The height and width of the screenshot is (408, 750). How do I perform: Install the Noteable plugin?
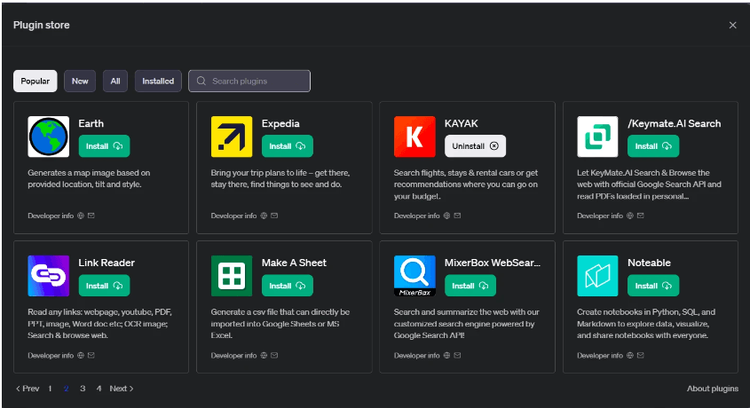pyautogui.click(x=653, y=286)
